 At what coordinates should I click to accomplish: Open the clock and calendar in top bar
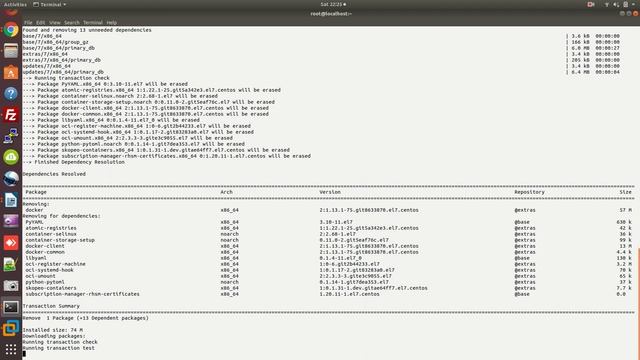[333, 4]
